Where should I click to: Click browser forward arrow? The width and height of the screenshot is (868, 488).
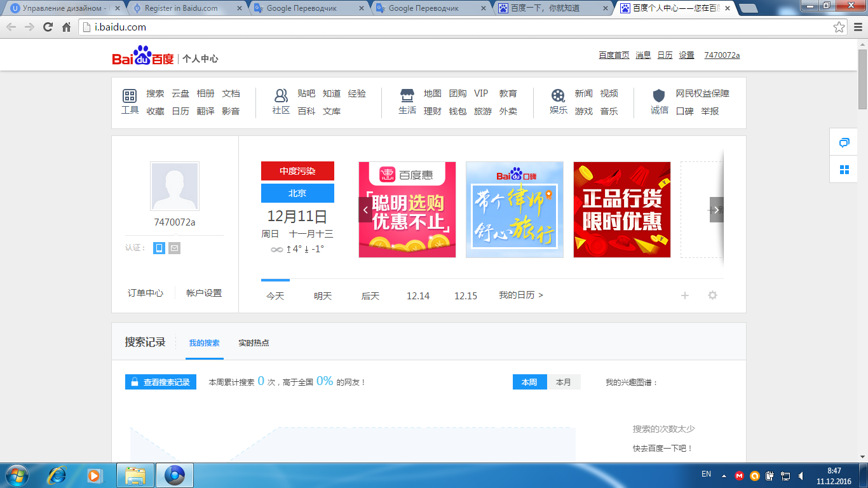point(29,27)
